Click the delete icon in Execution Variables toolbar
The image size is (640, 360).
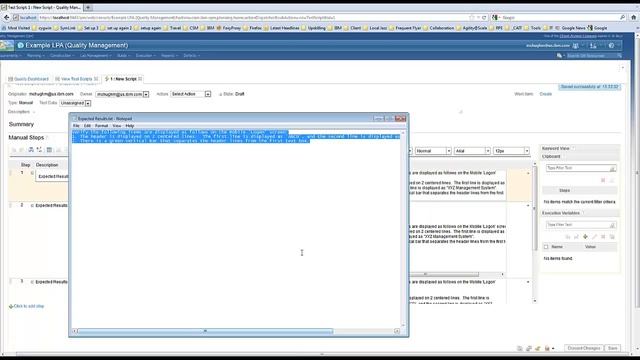[603, 237]
